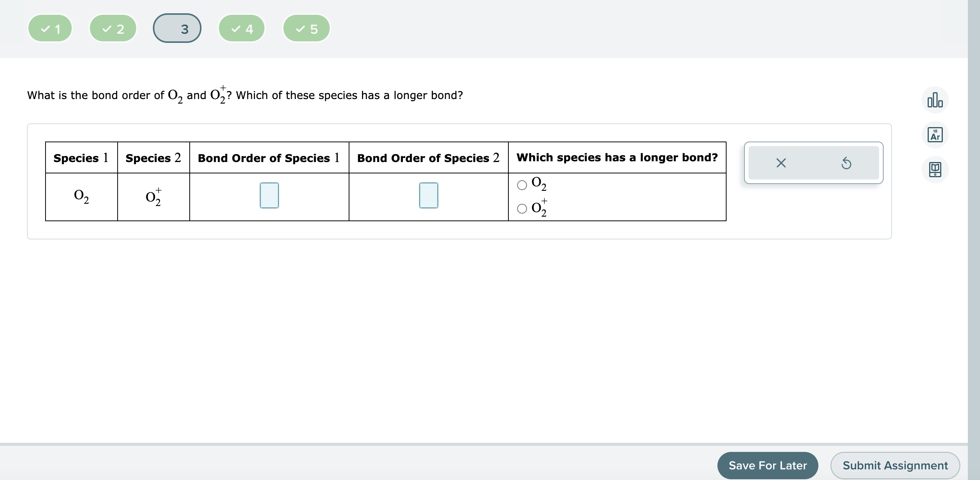980x480 pixels.
Task: Open the reference book resource
Action: [x=935, y=170]
